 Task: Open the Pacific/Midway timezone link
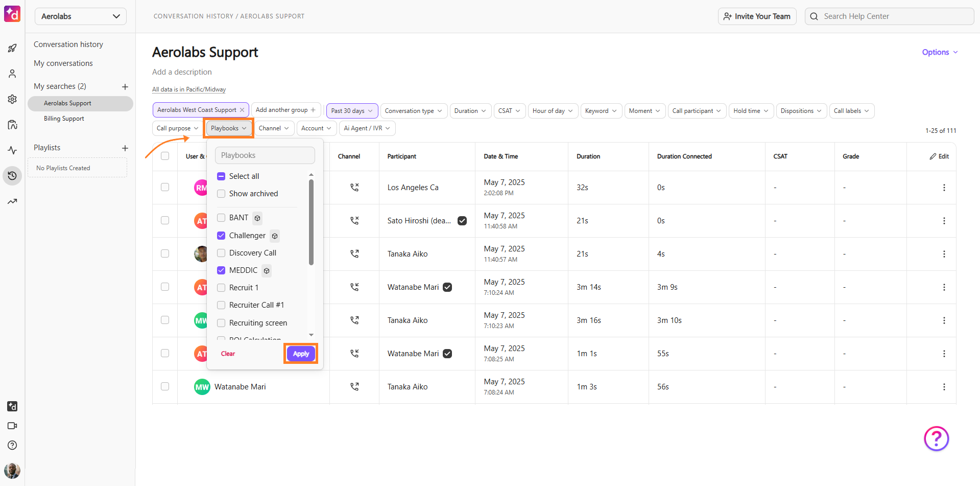[x=189, y=89]
